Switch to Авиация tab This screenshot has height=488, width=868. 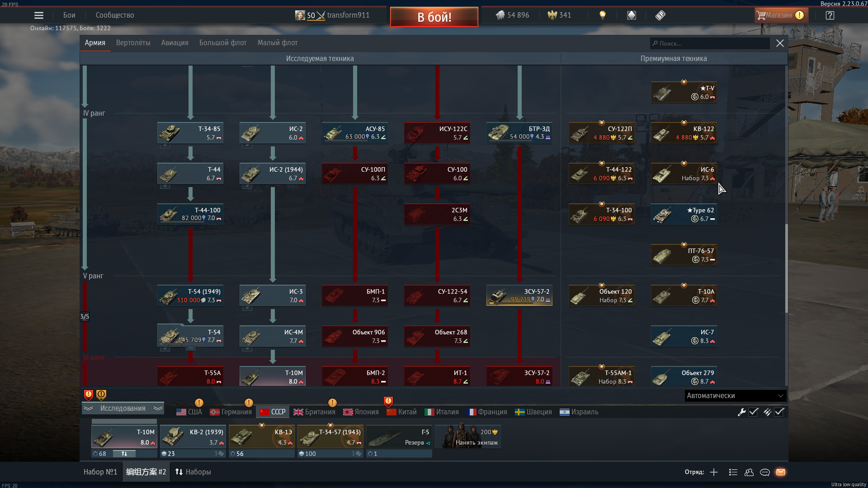tap(175, 43)
